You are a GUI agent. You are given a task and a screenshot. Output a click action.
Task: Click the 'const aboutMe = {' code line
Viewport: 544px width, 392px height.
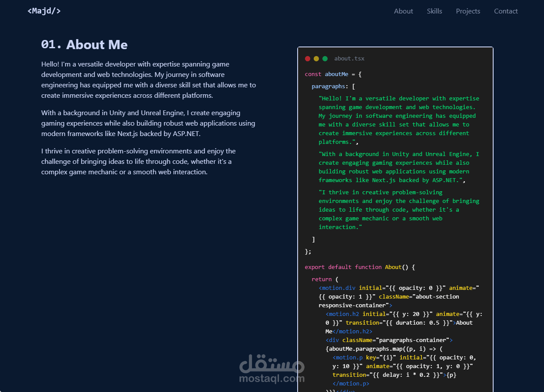tap(333, 74)
